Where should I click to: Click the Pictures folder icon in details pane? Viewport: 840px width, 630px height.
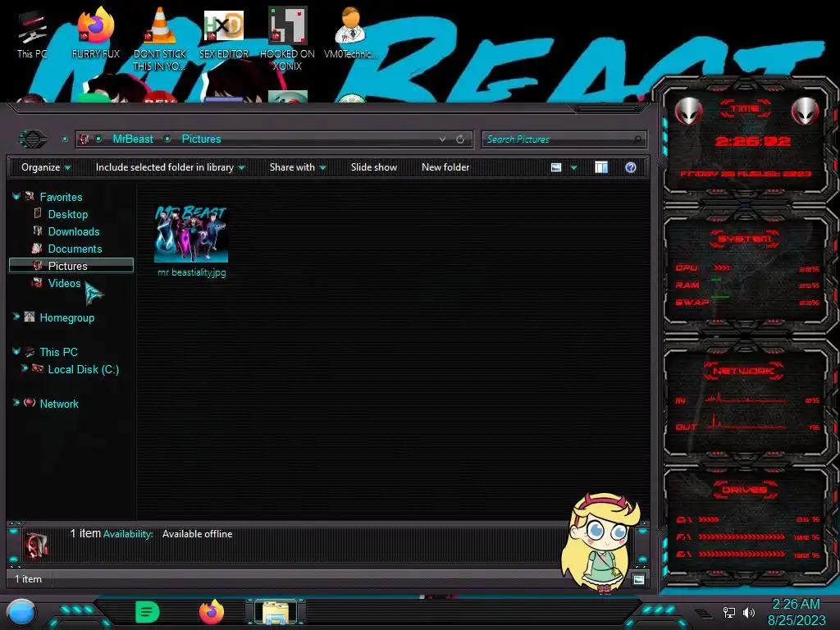36,545
